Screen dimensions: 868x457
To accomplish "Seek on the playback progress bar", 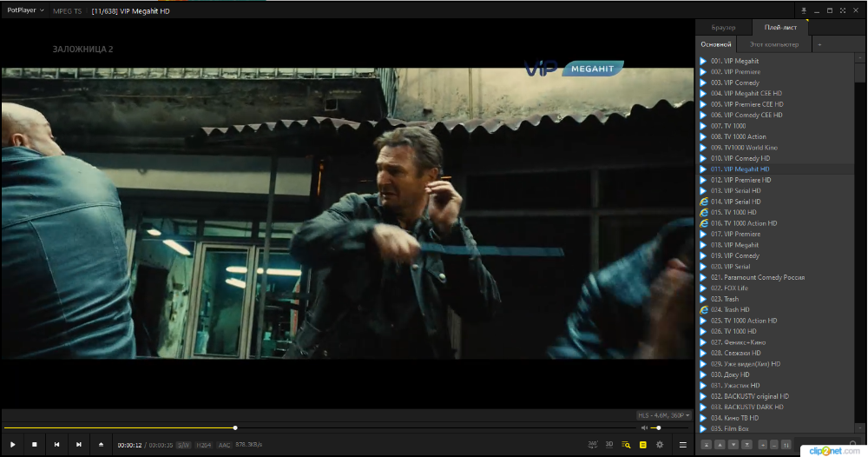I will click(x=319, y=427).
